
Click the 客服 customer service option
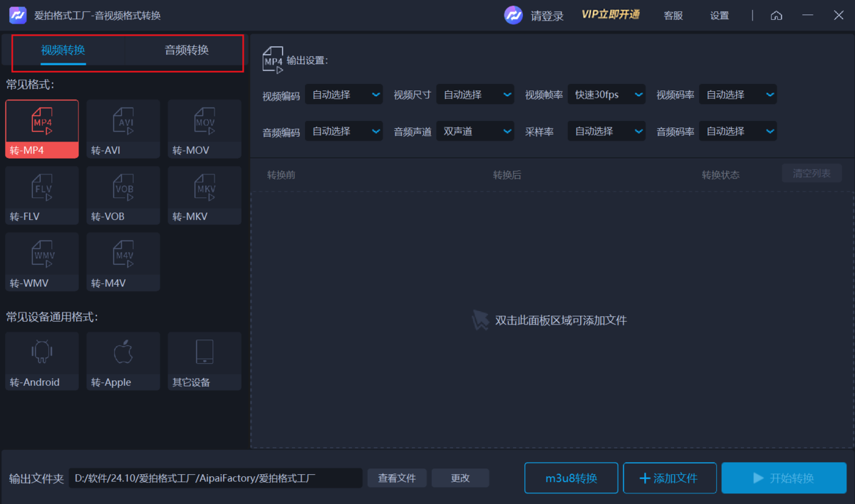(672, 15)
